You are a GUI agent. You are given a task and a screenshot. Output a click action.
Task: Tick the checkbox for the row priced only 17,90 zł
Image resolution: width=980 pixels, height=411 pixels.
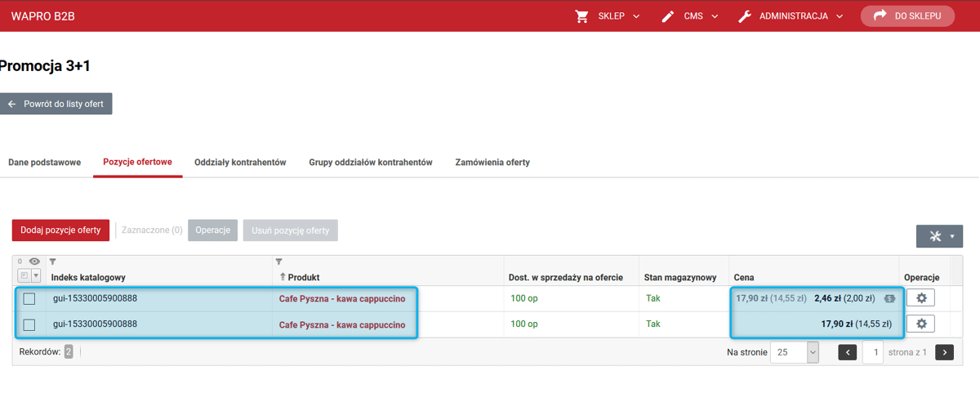point(29,324)
